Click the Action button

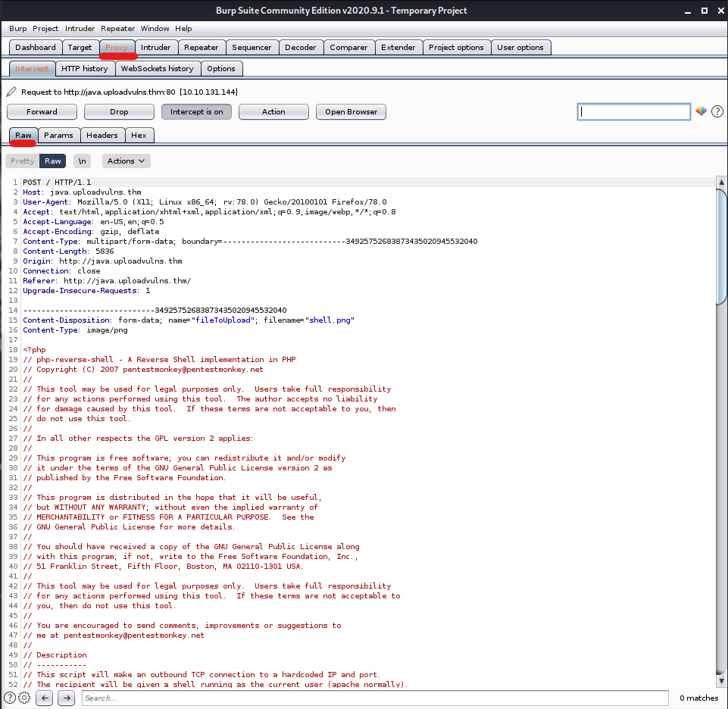click(x=273, y=112)
